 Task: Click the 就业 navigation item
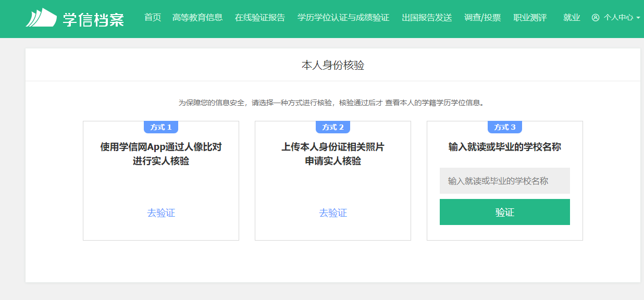point(572,18)
